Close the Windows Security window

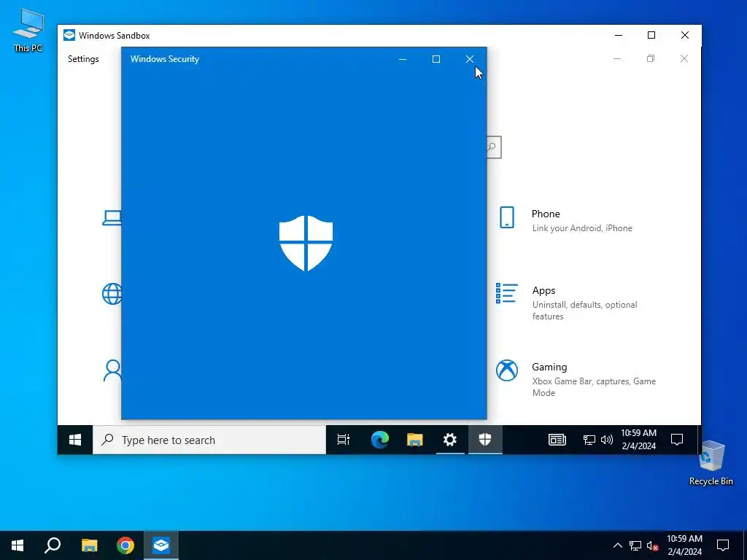click(x=470, y=59)
